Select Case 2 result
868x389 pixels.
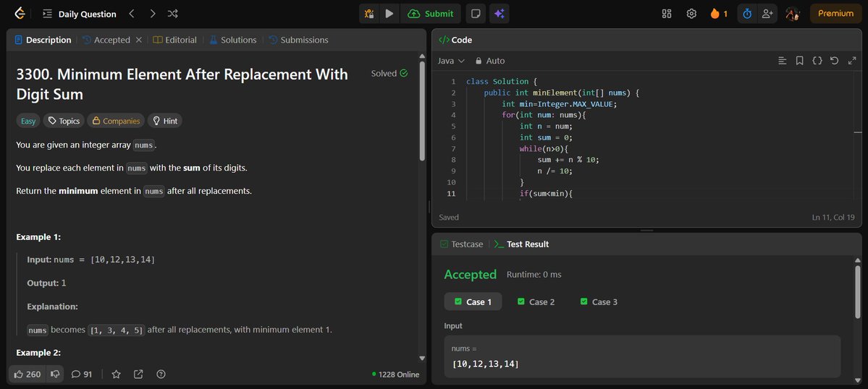click(536, 302)
